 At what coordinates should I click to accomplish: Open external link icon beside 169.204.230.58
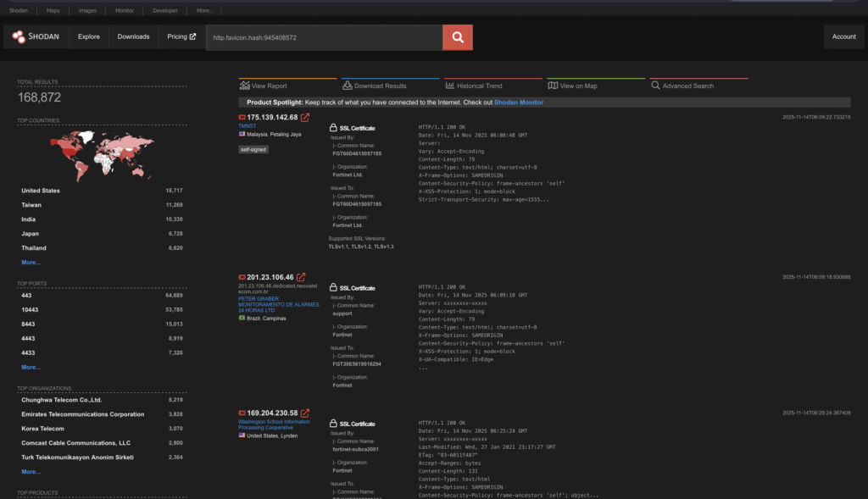pos(305,413)
